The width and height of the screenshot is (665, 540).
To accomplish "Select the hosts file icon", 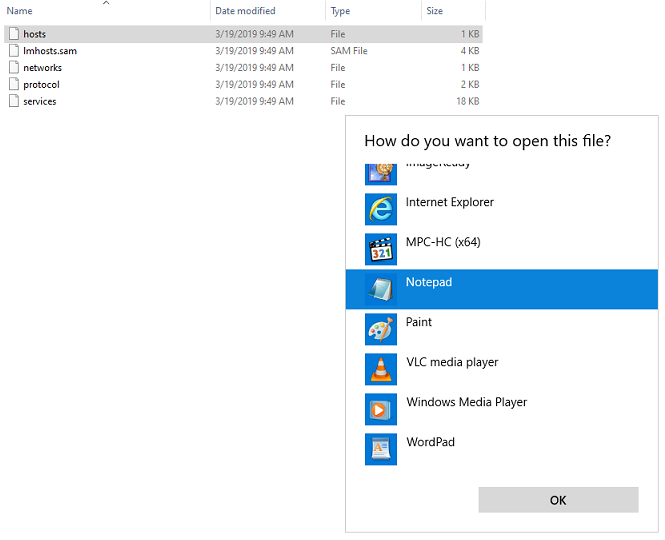I will coord(13,34).
